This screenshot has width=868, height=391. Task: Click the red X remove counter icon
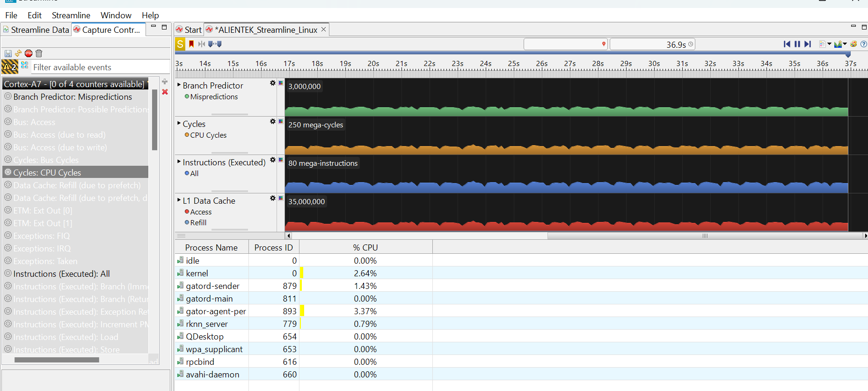tap(165, 92)
